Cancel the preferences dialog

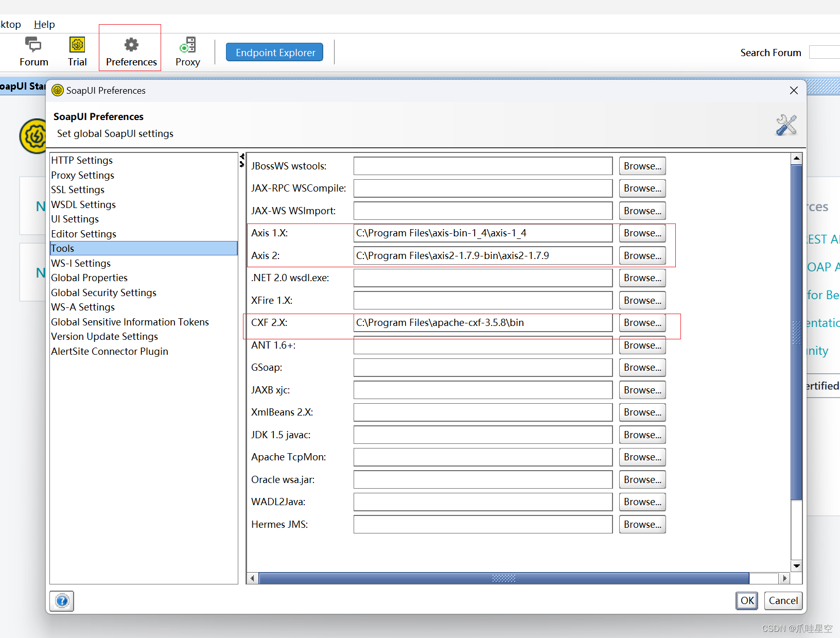pos(783,600)
